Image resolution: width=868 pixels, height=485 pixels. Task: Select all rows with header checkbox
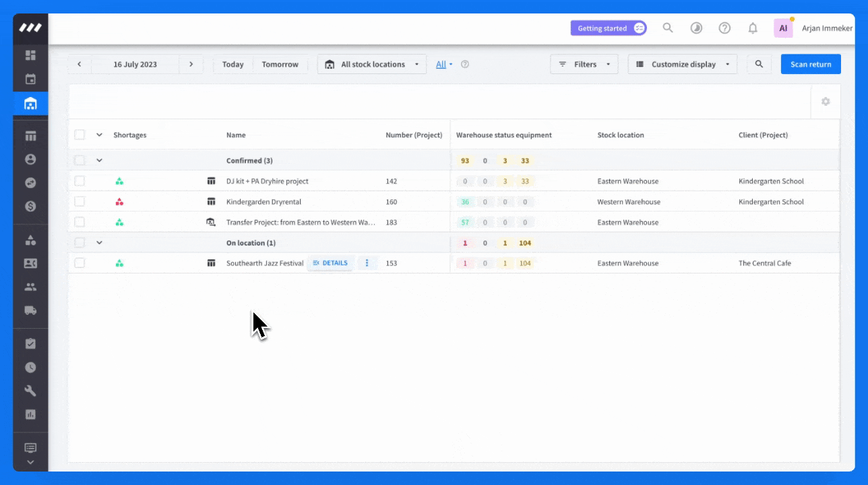point(80,135)
